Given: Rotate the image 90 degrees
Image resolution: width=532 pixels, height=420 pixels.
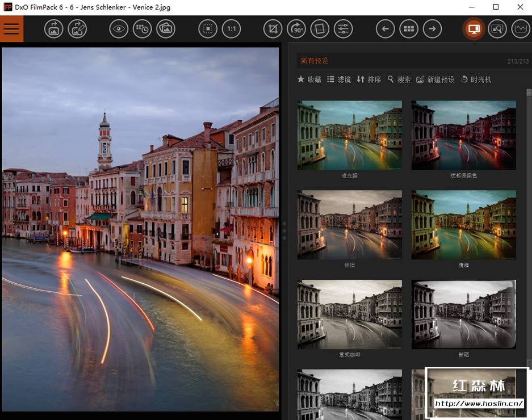Looking at the screenshot, I should [x=296, y=29].
